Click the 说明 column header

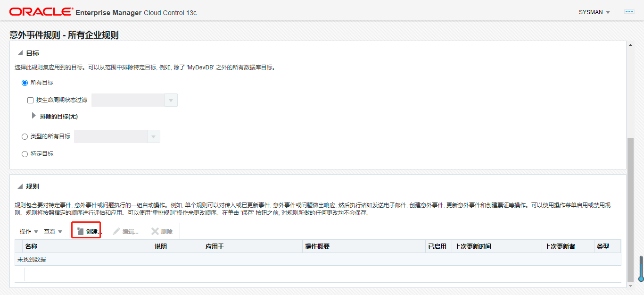tap(177, 246)
